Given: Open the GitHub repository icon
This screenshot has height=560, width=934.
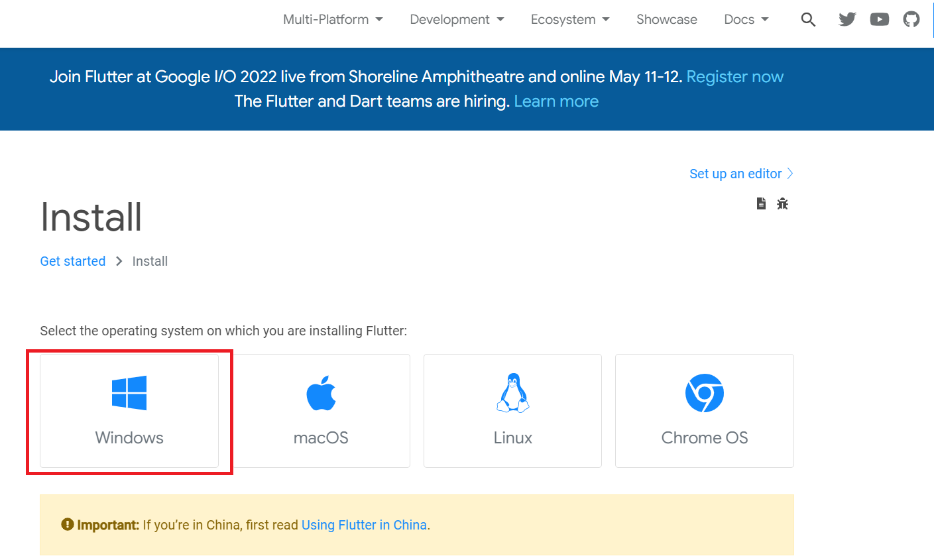Looking at the screenshot, I should [x=911, y=19].
